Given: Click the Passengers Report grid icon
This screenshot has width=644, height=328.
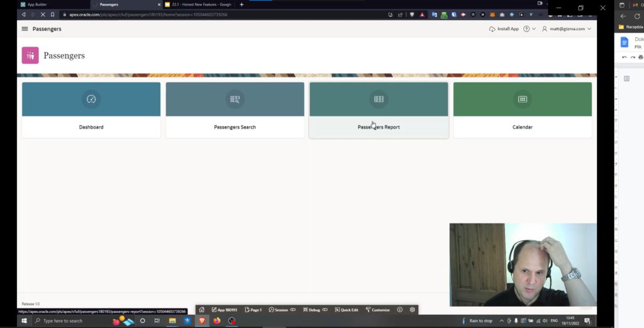Looking at the screenshot, I should coord(379,99).
